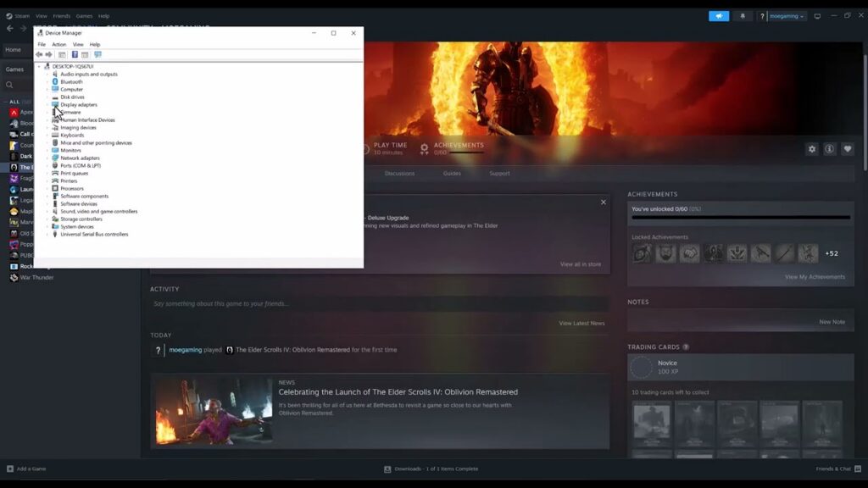
Task: Select the Monitors entry
Action: 70,151
